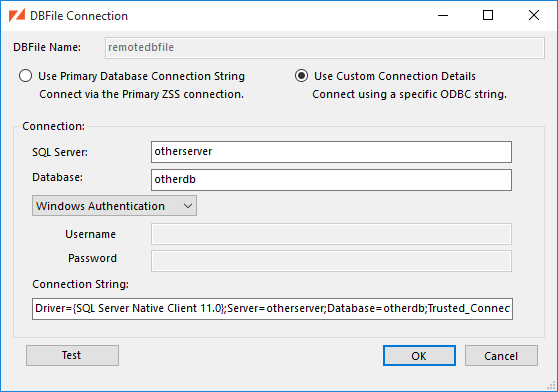Screen dimensions: 558x392
Task: Confirm settings with the OK button
Action: [x=419, y=355]
